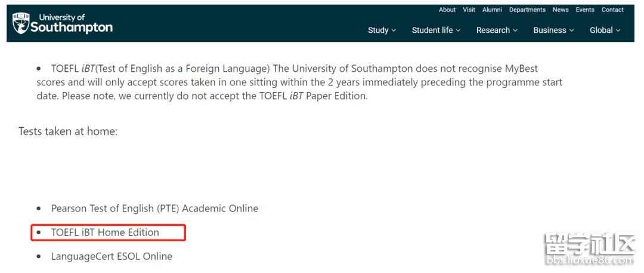Open the Contact link
The height and width of the screenshot is (273, 644).
point(613,10)
